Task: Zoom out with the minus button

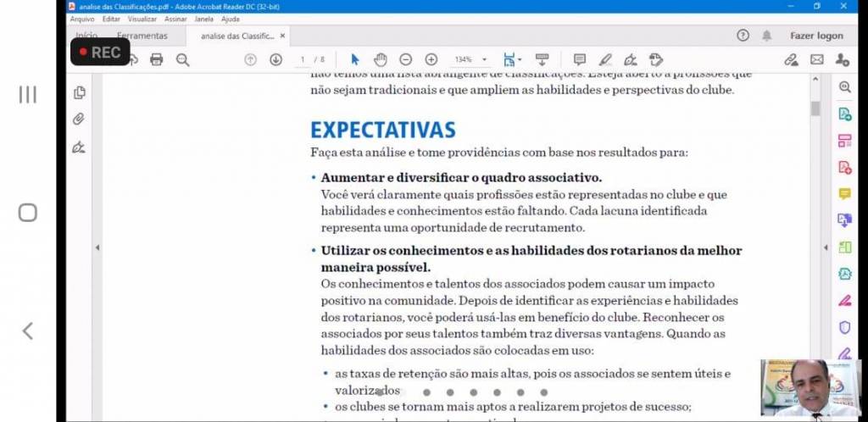Action: pos(406,59)
